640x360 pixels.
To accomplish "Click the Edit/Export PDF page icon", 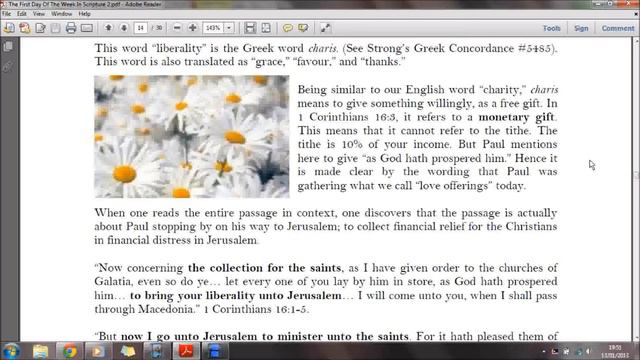I will [x=40, y=28].
